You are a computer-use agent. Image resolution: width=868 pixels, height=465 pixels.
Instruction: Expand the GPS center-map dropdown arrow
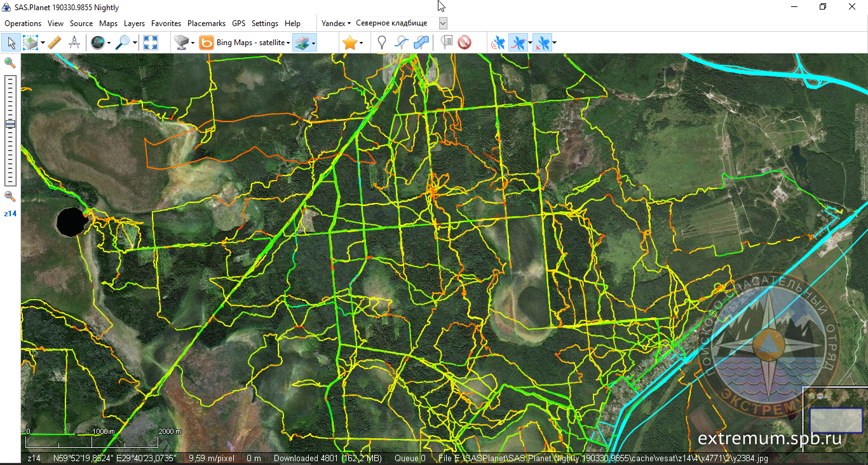coord(555,43)
